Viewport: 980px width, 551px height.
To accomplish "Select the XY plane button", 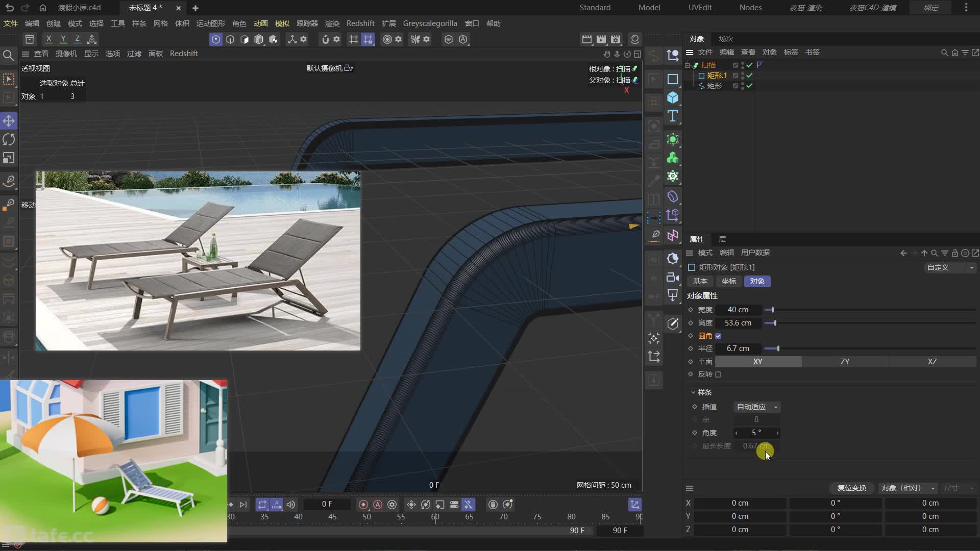I will (x=758, y=362).
